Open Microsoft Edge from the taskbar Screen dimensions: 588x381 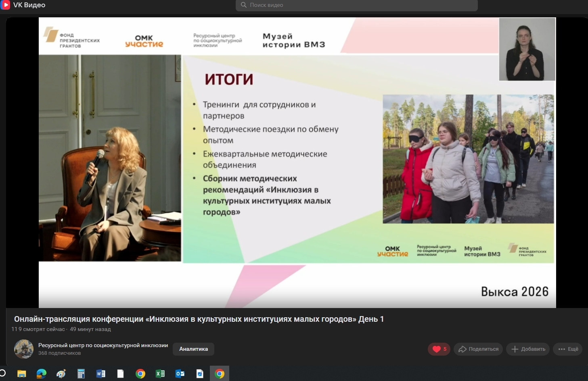click(x=42, y=374)
